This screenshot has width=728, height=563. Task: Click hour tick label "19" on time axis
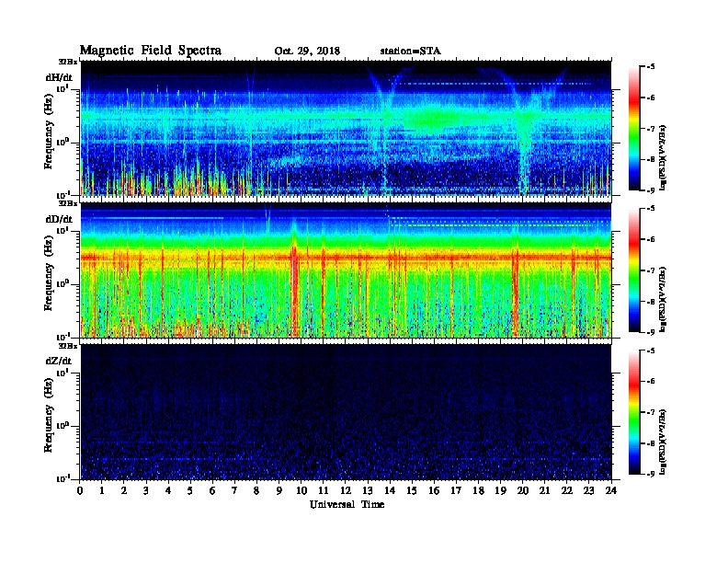click(x=500, y=490)
